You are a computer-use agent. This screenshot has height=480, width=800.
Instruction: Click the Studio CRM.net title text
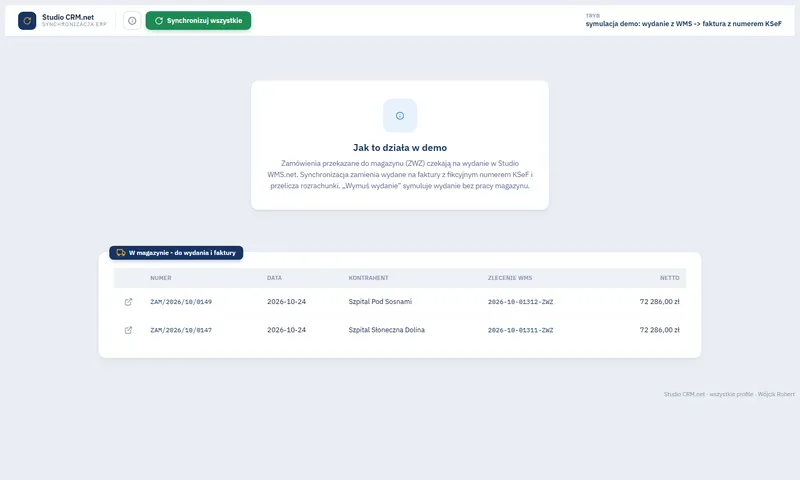point(68,17)
